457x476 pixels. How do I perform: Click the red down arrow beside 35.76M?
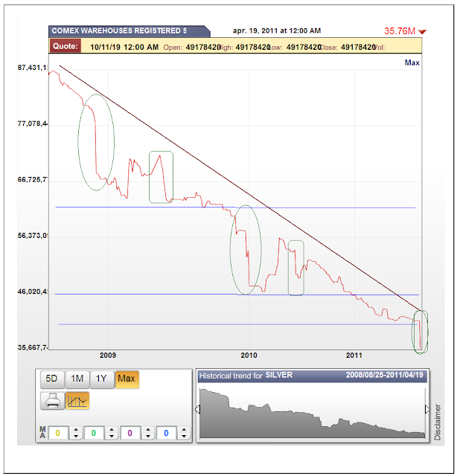click(422, 31)
